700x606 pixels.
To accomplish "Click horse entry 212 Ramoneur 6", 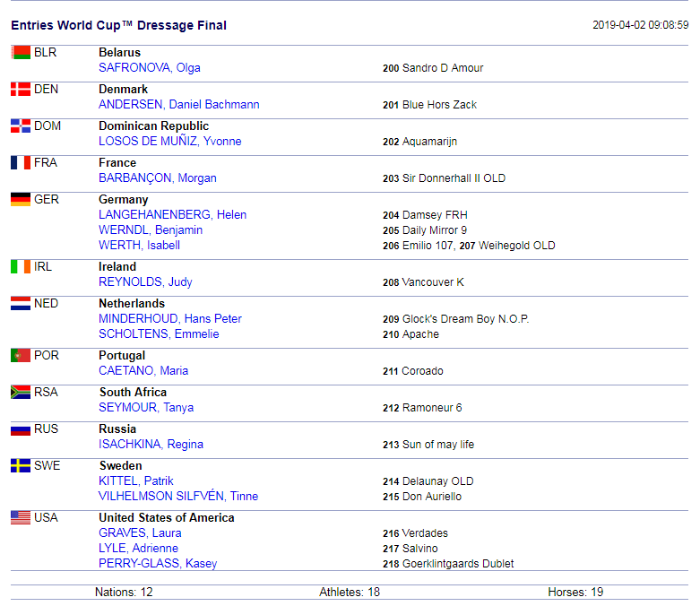I will [422, 408].
